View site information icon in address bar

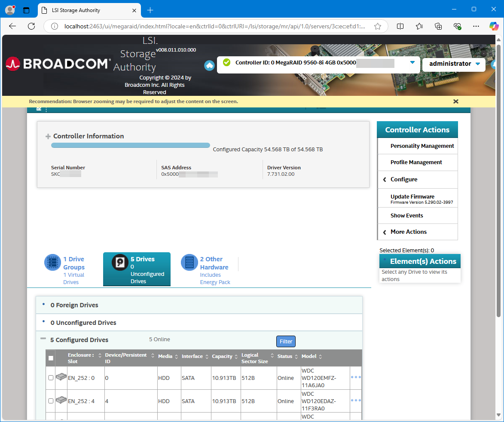[x=55, y=26]
